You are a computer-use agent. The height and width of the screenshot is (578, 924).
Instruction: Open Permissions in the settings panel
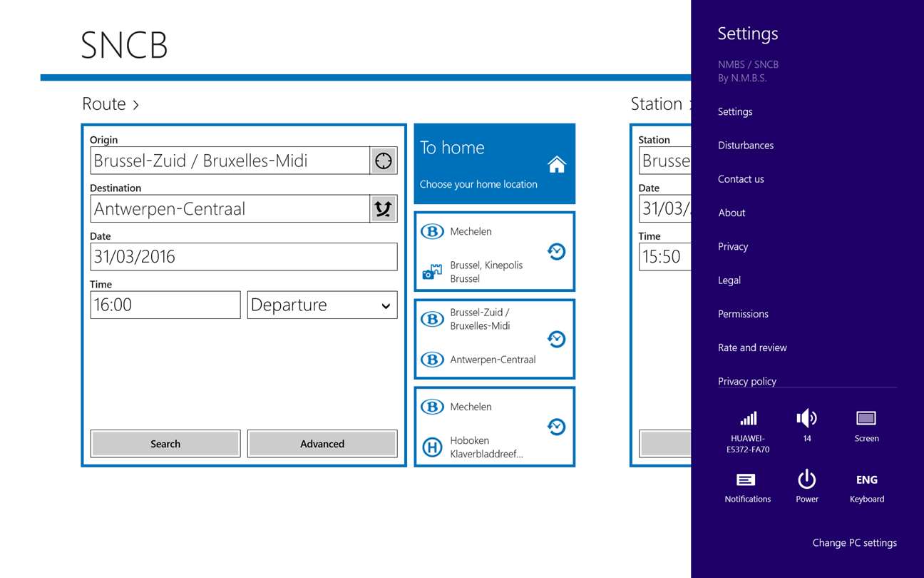(x=743, y=314)
